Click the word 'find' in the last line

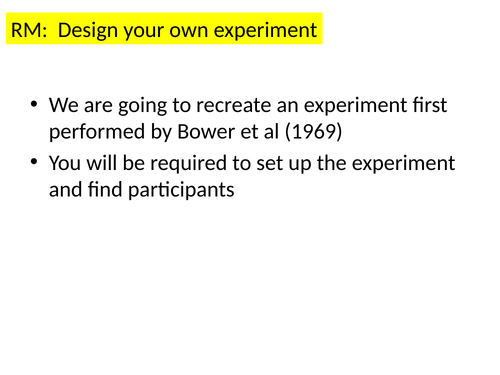[x=105, y=189]
